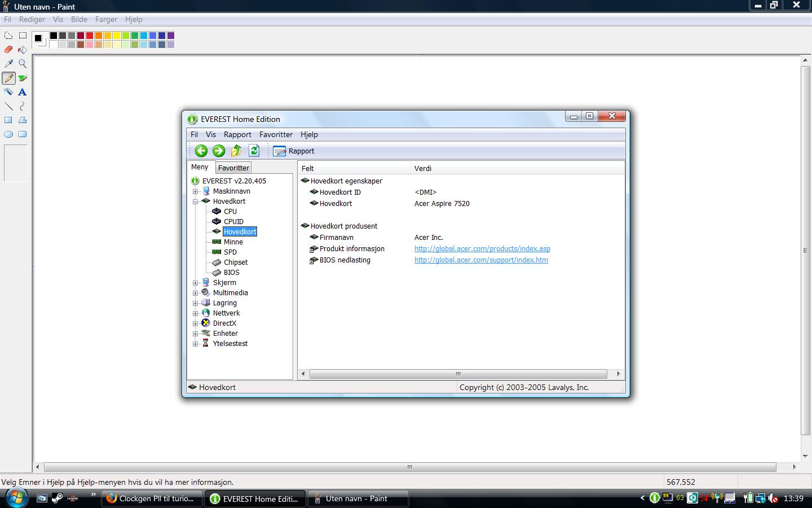This screenshot has height=508, width=812.
Task: Select Minne in the EVEREST tree
Action: [233, 242]
